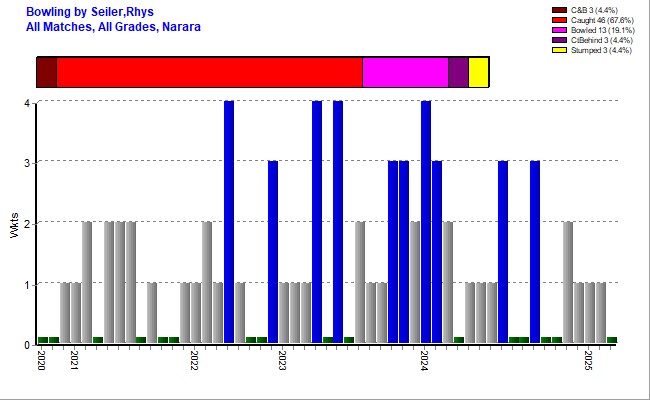Screen dimensions: 650x400
Task: Click the 2023 label on the x-axis
Action: (x=283, y=360)
